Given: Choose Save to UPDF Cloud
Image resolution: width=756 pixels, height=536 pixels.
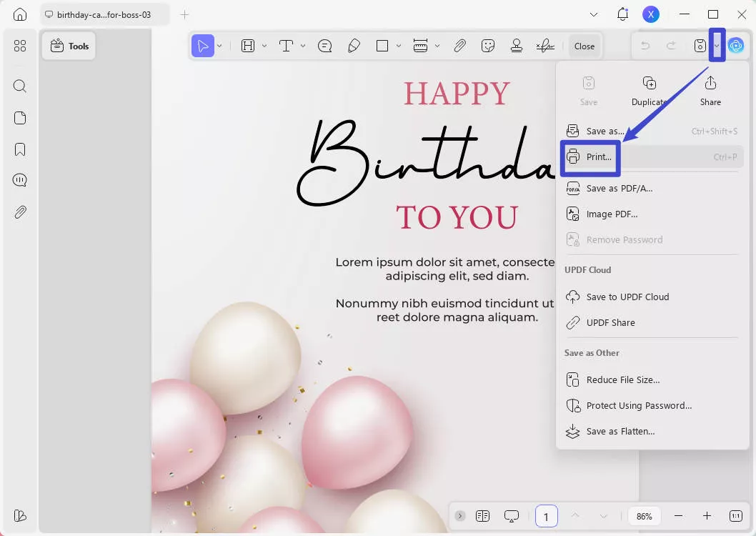Looking at the screenshot, I should (652, 297).
